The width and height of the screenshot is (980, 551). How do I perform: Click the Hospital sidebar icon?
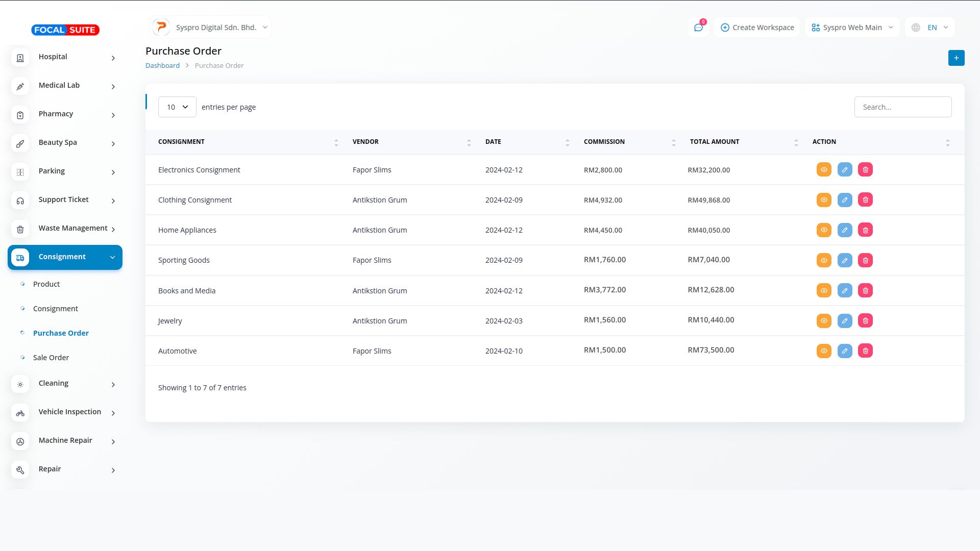tap(20, 58)
